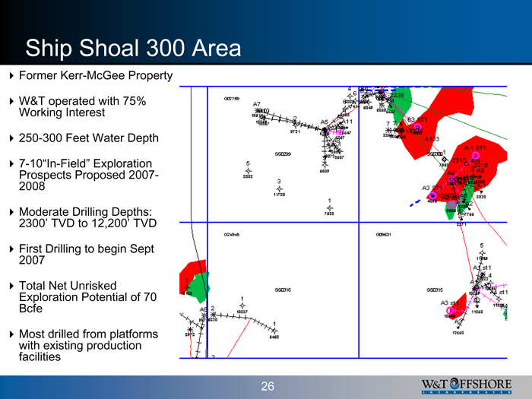532x399 pixels.
Task: Click the SS0299 block label on the map
Action: [284, 154]
